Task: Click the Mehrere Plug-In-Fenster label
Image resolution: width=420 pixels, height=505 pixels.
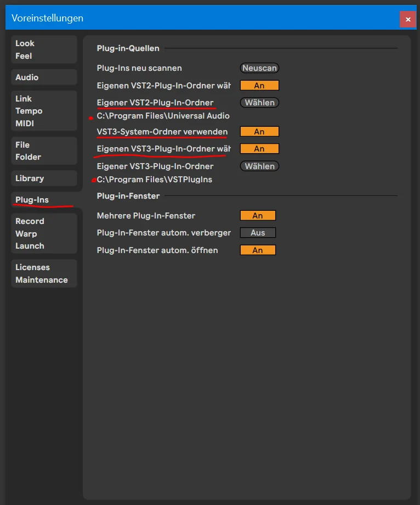Action: [146, 216]
